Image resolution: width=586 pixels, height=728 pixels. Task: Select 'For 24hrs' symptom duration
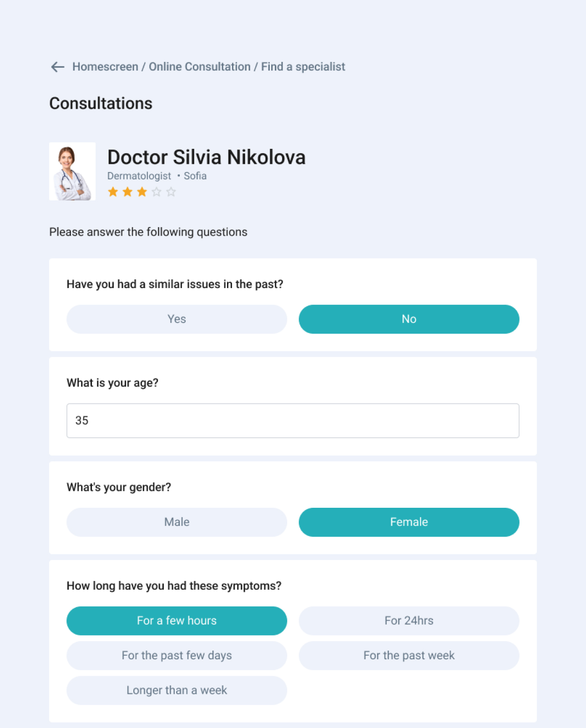point(409,621)
